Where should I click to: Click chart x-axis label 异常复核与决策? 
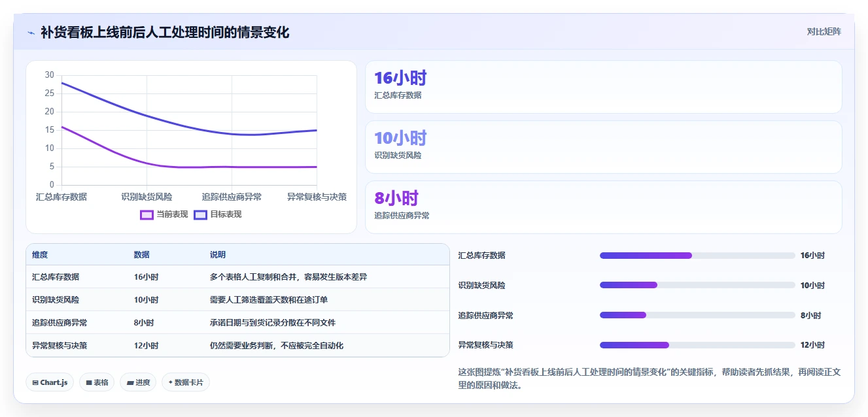click(x=317, y=197)
